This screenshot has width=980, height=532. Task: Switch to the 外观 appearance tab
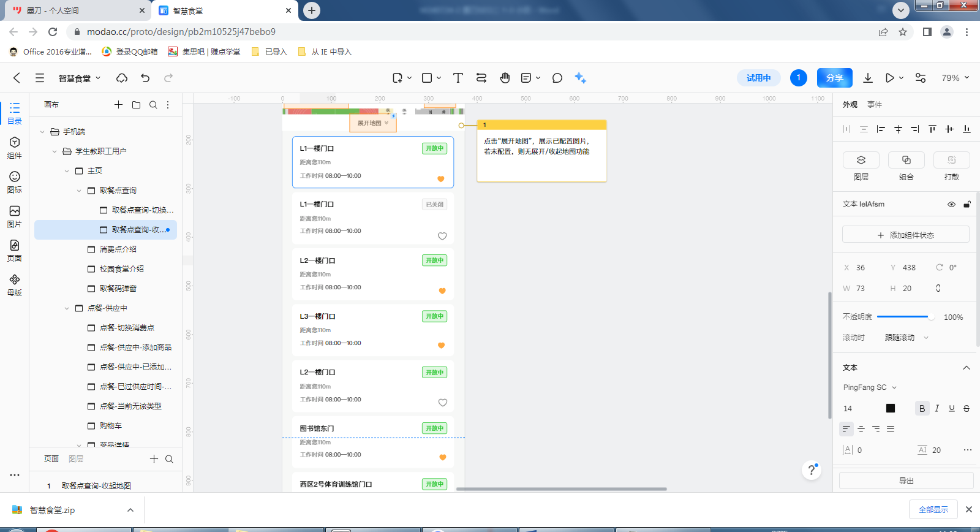coord(850,105)
